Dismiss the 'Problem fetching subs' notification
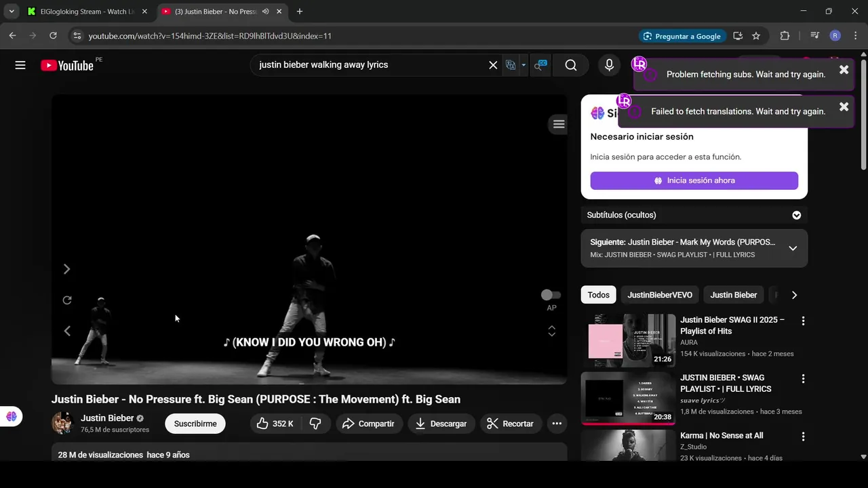Viewport: 868px width, 488px height. pos(844,70)
